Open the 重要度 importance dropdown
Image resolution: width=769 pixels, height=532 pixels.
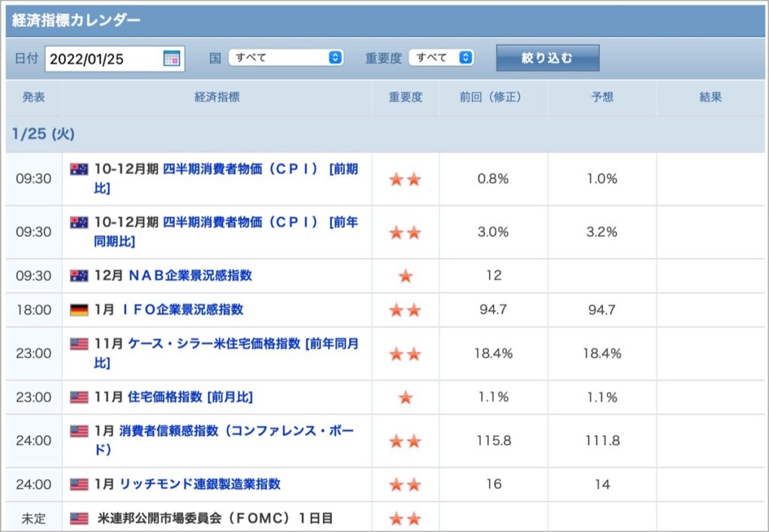(441, 57)
